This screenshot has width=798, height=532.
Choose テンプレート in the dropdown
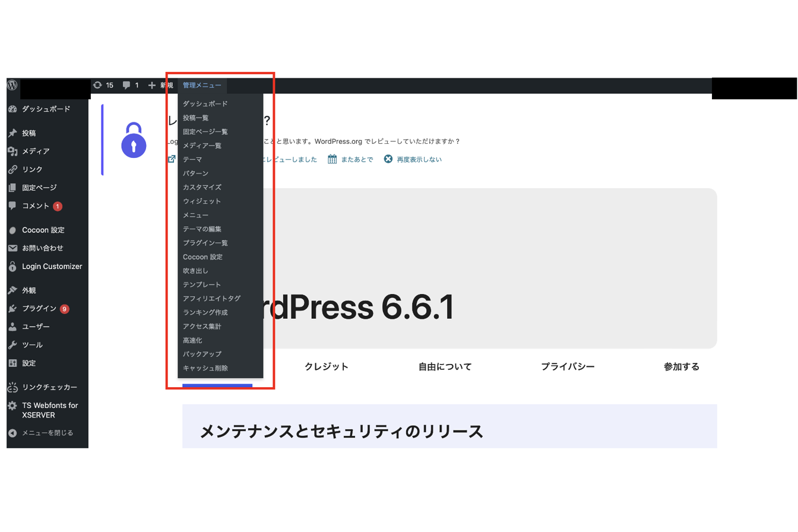(220, 285)
